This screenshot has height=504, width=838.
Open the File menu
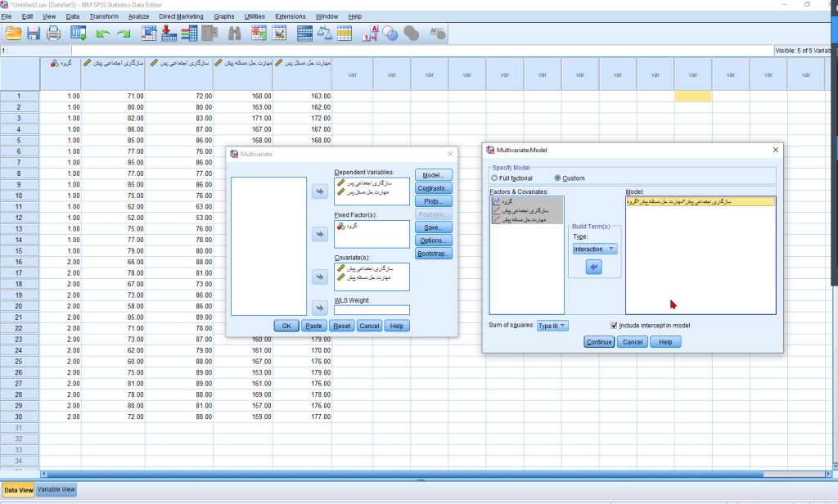[7, 16]
